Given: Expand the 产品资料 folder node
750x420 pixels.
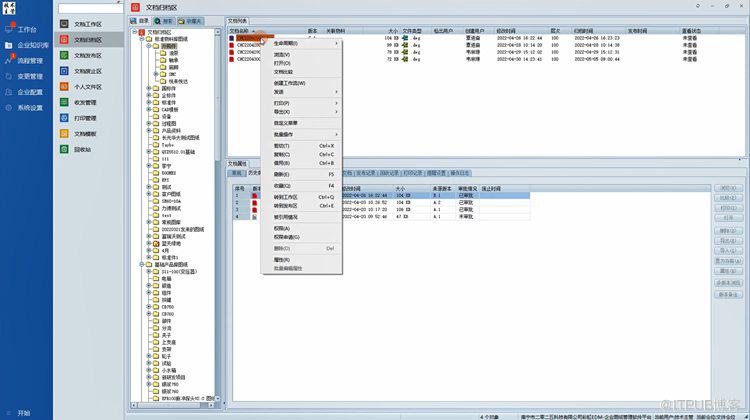Looking at the screenshot, I should (149, 131).
